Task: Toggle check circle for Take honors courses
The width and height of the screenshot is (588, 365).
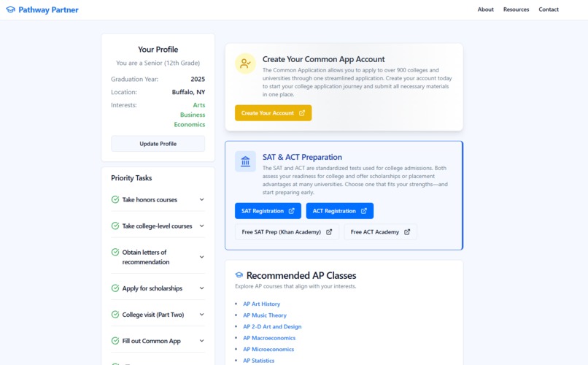Action: pos(115,199)
